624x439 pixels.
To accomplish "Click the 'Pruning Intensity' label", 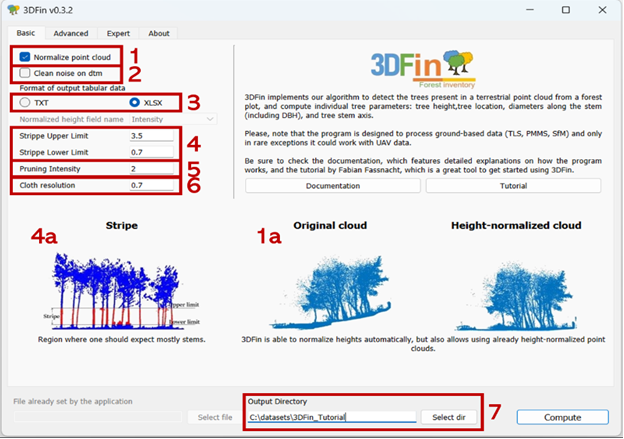I will [50, 169].
